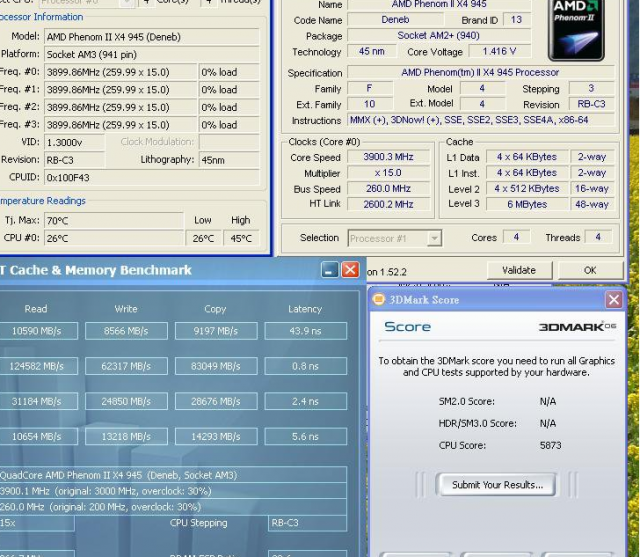This screenshot has width=640, height=557.
Task: Click the OK button in CPU-Z
Action: (x=590, y=270)
